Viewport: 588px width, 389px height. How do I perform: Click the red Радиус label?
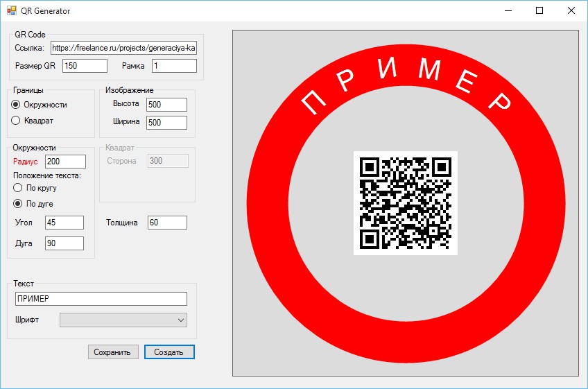point(26,162)
